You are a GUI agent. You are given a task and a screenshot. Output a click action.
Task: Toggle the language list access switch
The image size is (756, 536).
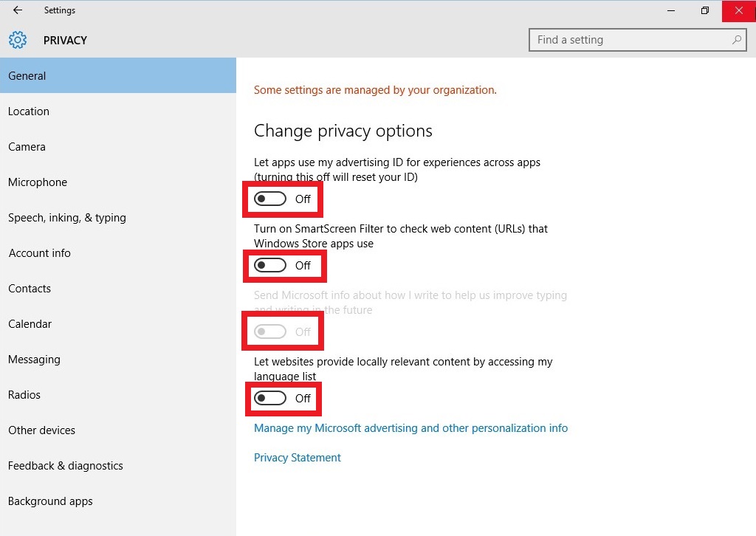point(270,399)
